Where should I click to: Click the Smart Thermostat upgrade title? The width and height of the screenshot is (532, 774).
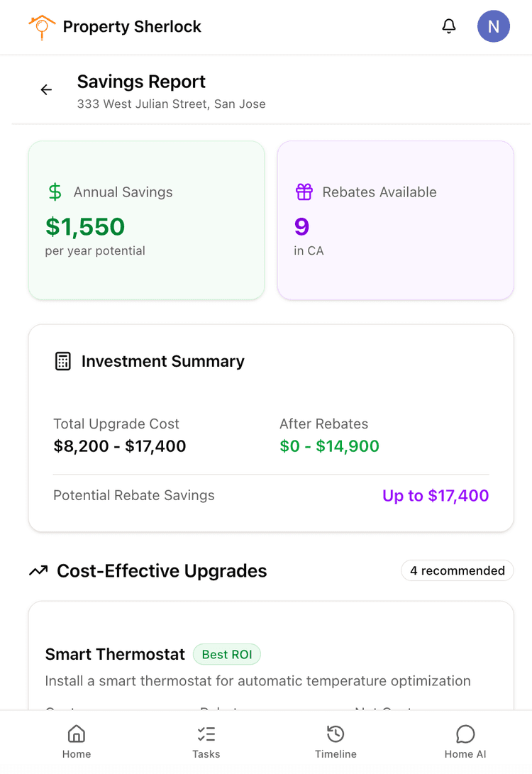tap(115, 654)
